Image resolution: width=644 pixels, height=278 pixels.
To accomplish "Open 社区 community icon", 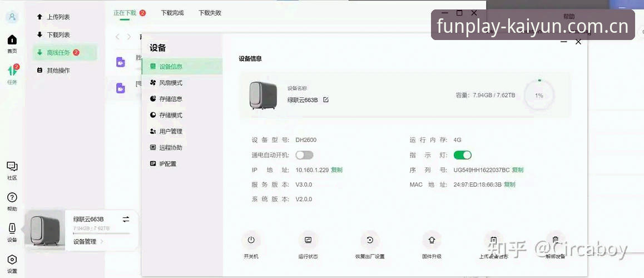I will point(12,166).
